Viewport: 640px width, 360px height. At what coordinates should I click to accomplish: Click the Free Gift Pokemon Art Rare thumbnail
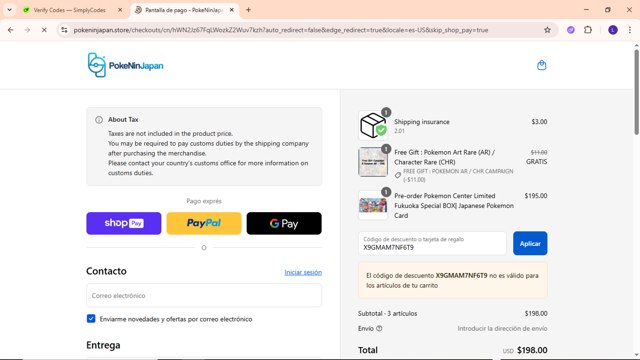click(x=373, y=162)
